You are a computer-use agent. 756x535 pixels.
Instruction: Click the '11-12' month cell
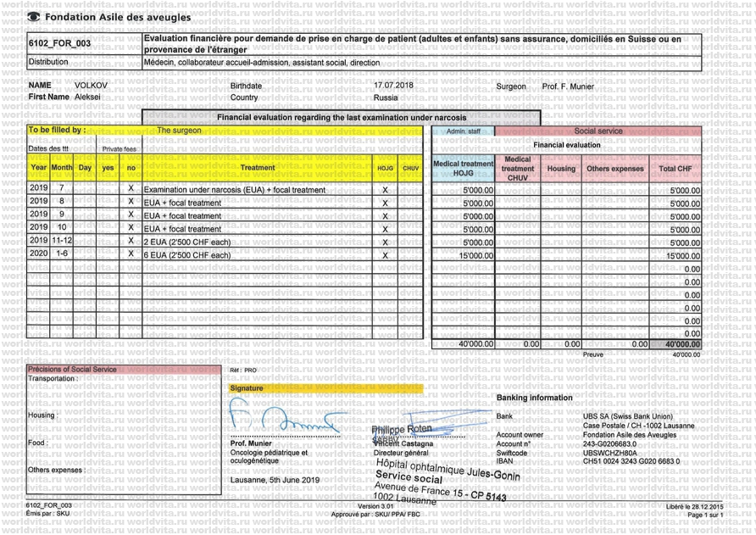click(62, 240)
